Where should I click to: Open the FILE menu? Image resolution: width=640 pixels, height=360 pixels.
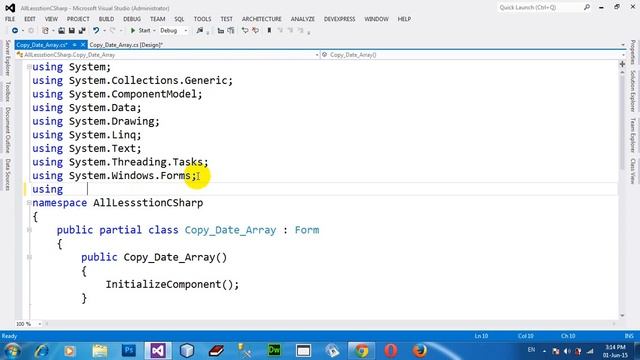(x=10, y=19)
